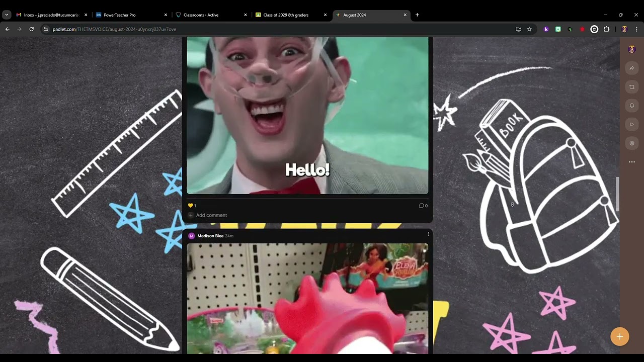This screenshot has width=644, height=362.
Task: Start the Padlet slideshow play button
Action: point(632,124)
